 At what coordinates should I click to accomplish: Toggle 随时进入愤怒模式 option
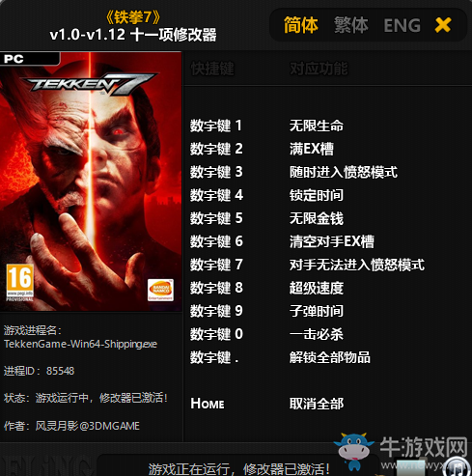[344, 172]
